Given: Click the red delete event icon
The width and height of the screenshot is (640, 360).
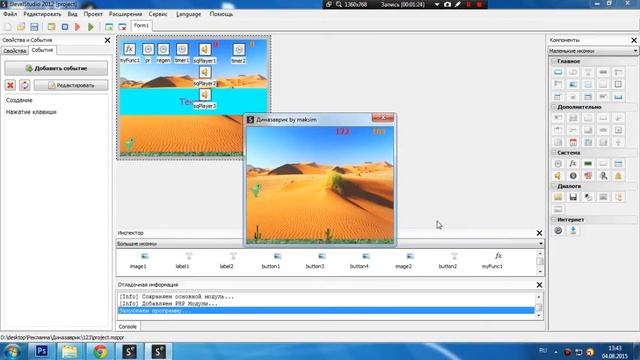Looking at the screenshot, I should click(x=10, y=85).
